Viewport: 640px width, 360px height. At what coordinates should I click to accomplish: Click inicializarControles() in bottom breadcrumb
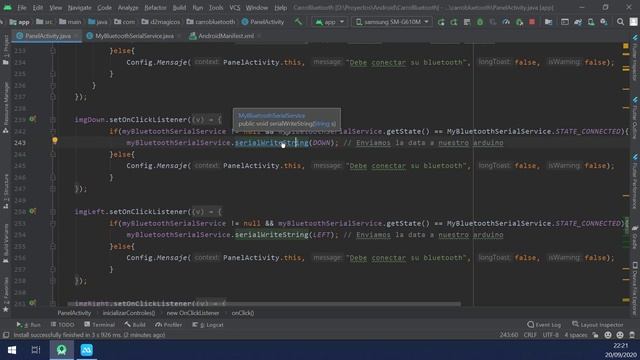point(129,313)
